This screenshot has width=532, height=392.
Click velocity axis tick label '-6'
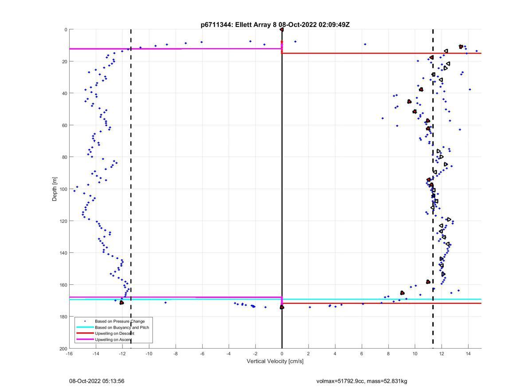[202, 354]
